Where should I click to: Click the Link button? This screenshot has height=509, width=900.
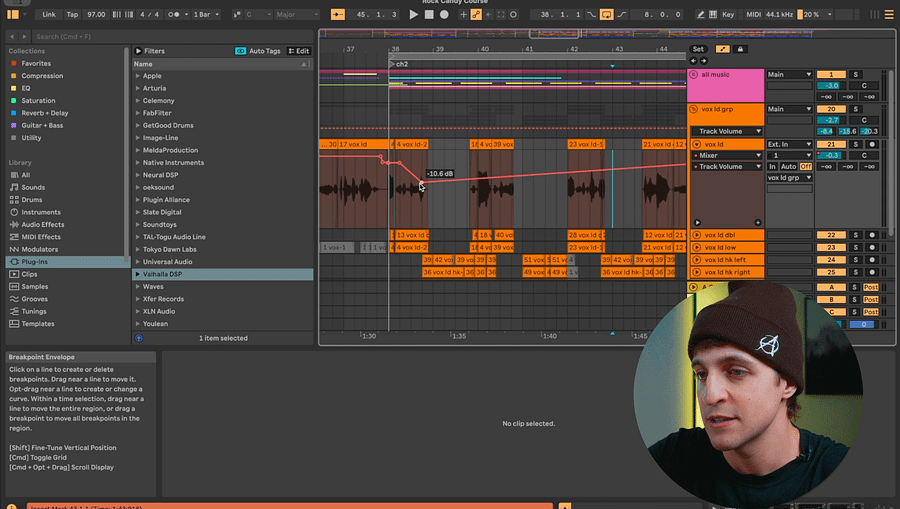49,14
